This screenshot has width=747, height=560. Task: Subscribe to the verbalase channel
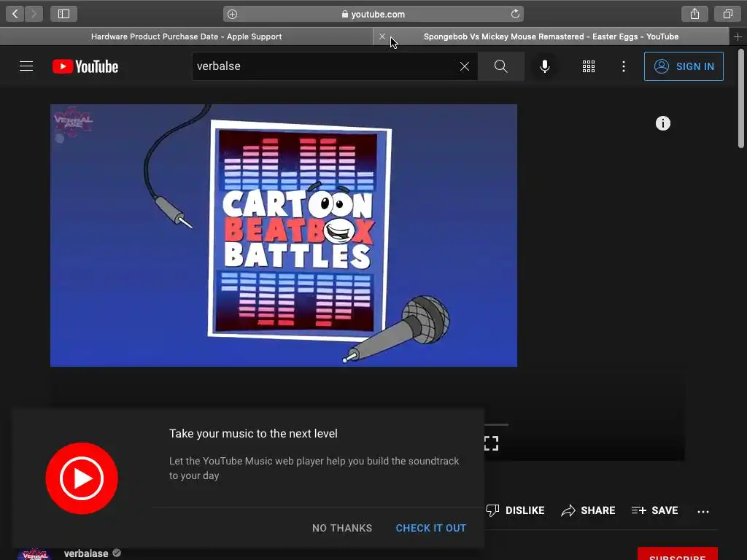678,554
